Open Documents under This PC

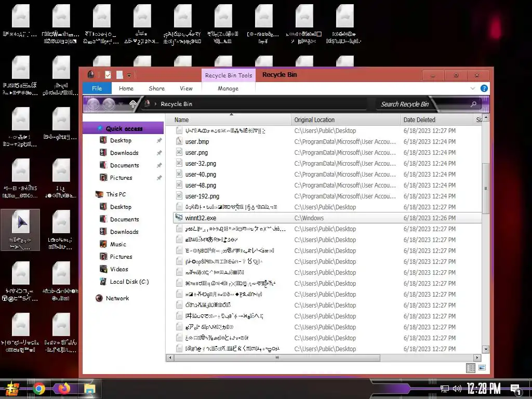[x=124, y=219]
